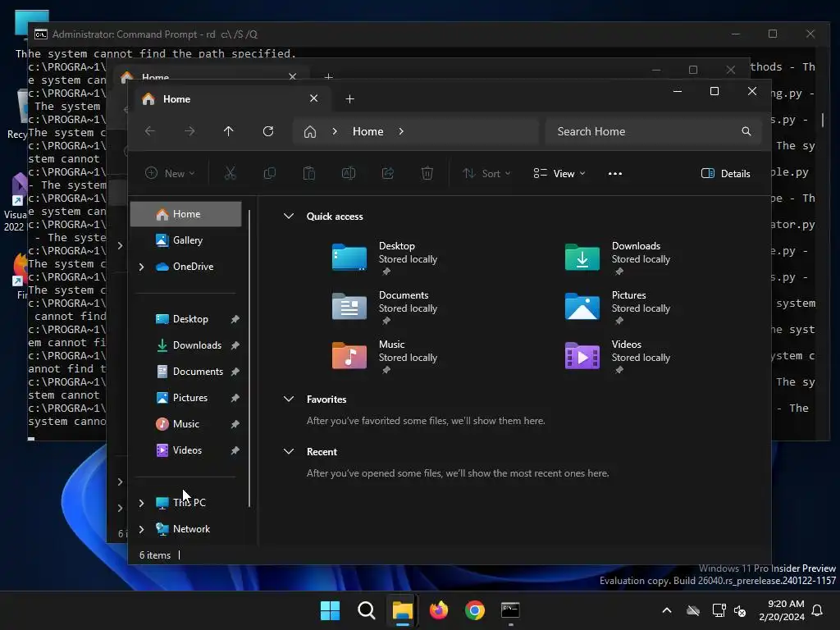Expand Network in the navigation pane
This screenshot has width=840, height=630.
point(141,529)
